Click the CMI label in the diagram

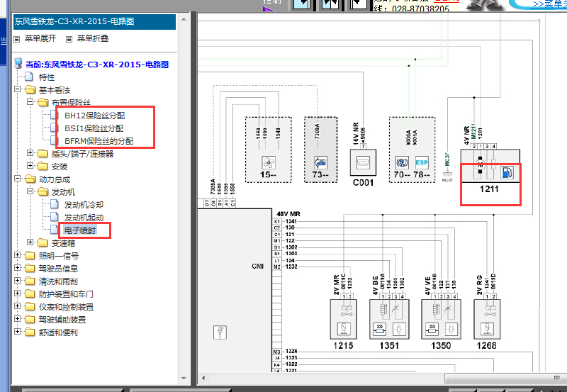click(x=258, y=267)
